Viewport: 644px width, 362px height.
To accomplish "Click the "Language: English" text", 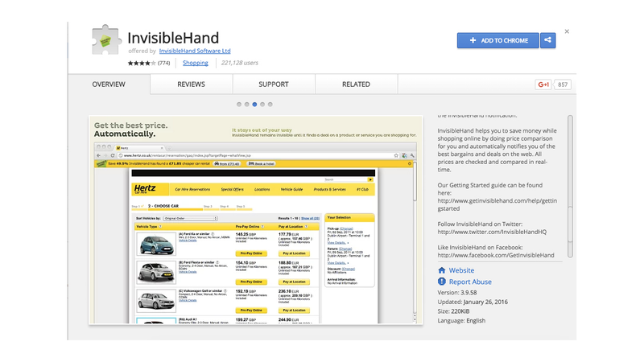I will [x=461, y=320].
